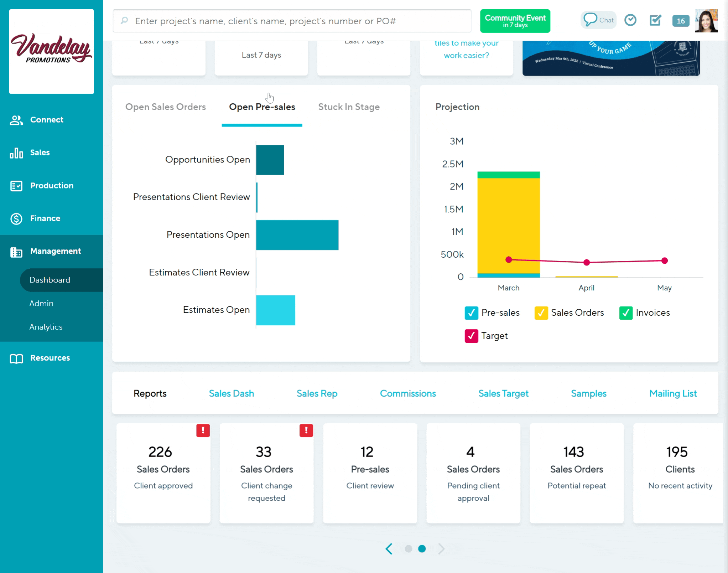
Task: Click the Resources book icon in sidebar
Action: [16, 358]
